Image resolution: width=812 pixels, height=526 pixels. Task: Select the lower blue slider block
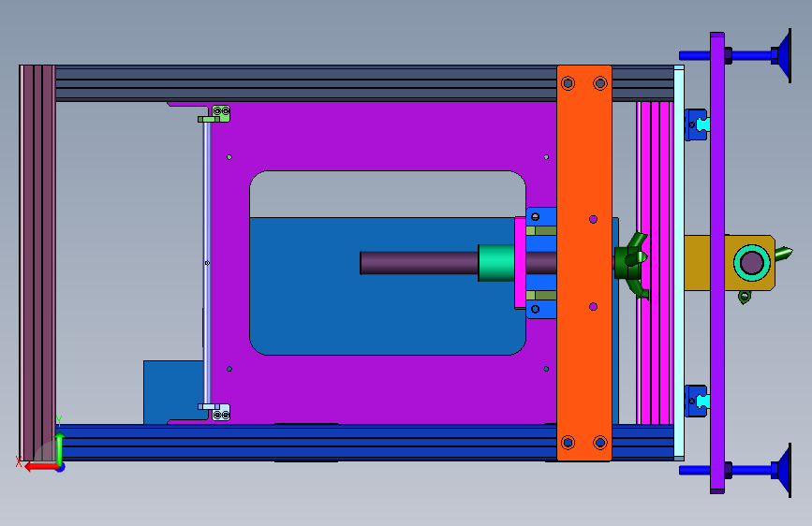point(696,401)
